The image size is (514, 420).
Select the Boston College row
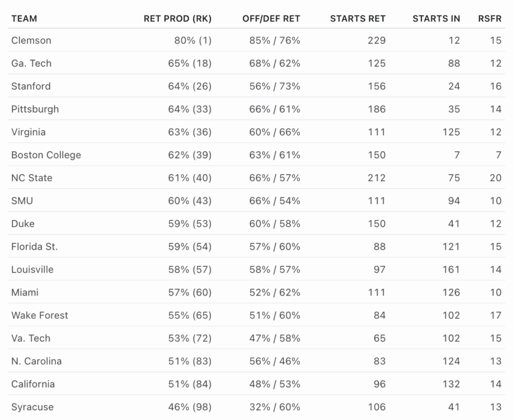pos(256,155)
